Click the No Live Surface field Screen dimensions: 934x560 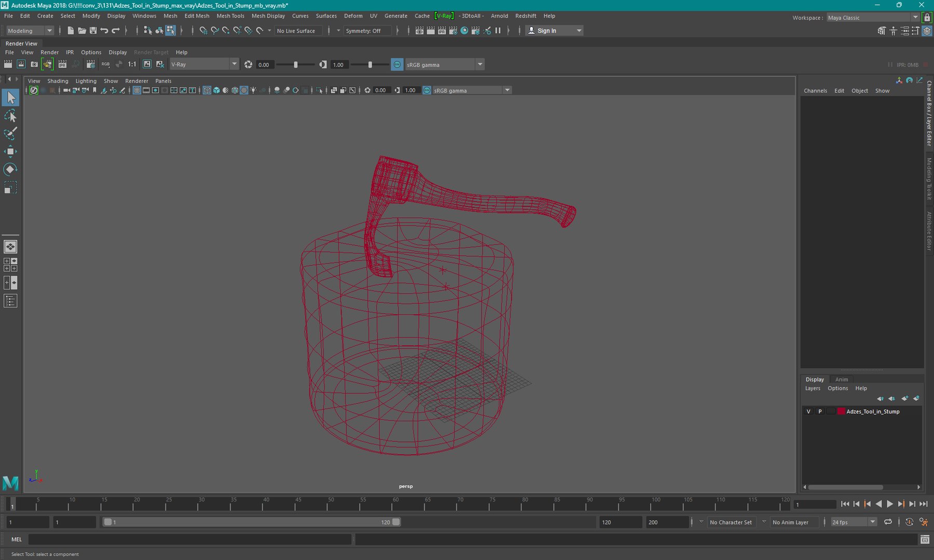click(x=298, y=31)
